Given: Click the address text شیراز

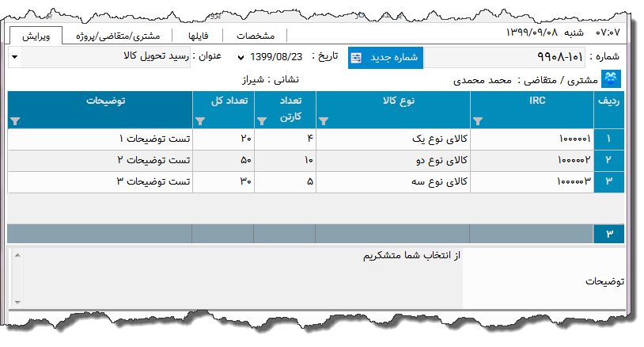Looking at the screenshot, I should [x=253, y=80].
